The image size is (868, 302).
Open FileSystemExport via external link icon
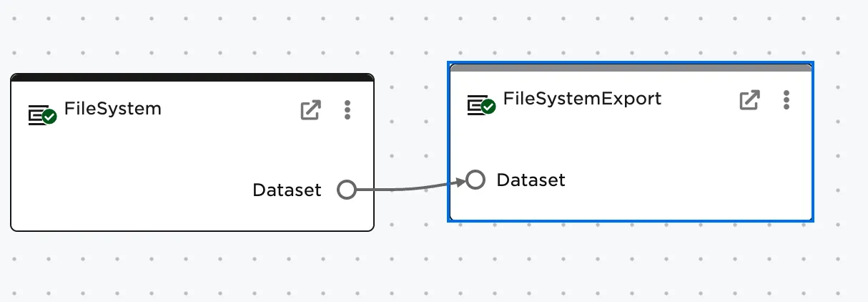pos(749,100)
